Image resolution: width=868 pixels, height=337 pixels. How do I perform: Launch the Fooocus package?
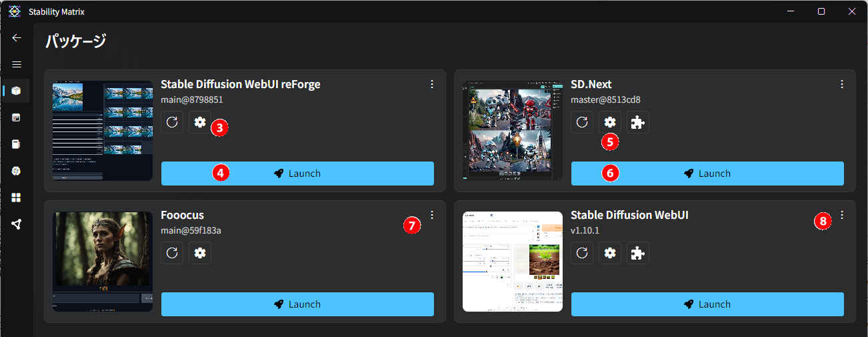click(297, 304)
